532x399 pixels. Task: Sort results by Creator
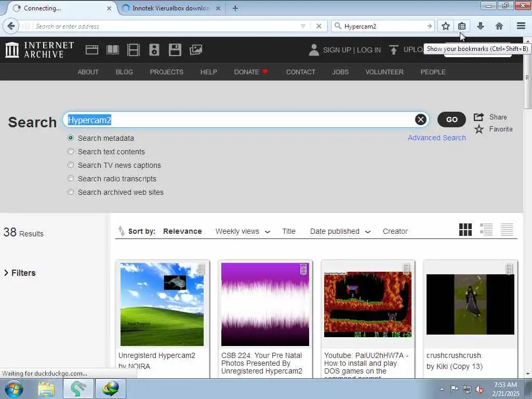(x=395, y=231)
